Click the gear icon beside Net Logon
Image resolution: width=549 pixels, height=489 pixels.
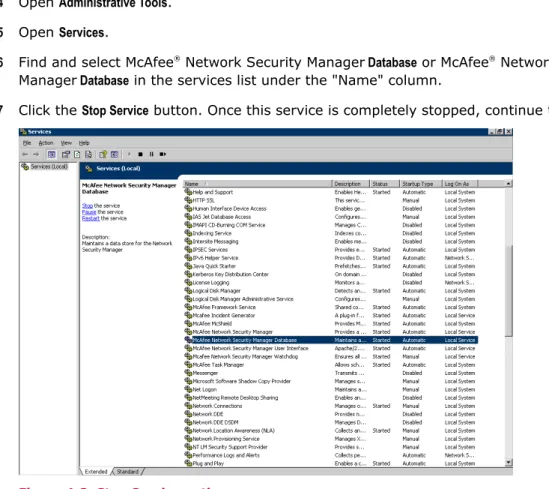click(x=188, y=389)
